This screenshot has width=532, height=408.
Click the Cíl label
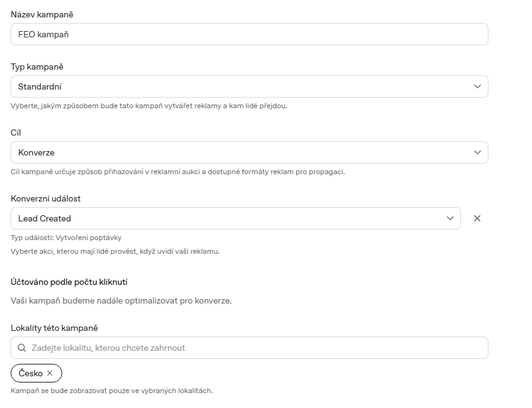(x=16, y=132)
